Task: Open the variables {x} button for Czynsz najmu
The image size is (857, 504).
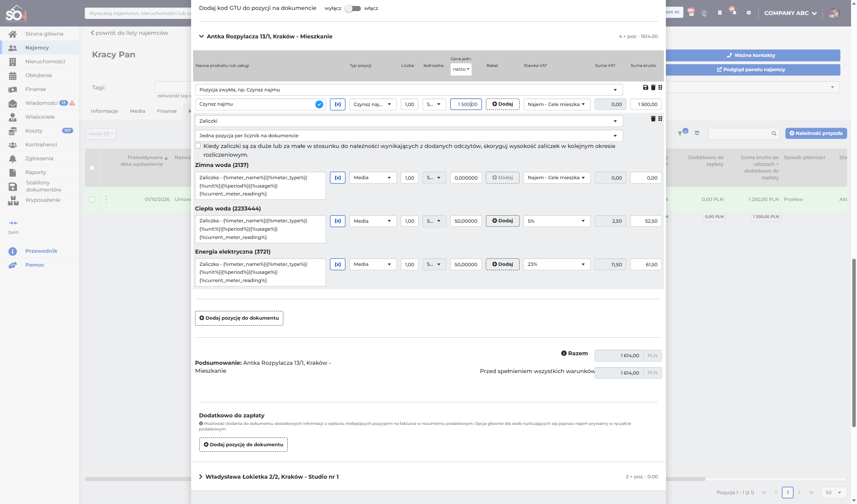Action: click(x=337, y=104)
